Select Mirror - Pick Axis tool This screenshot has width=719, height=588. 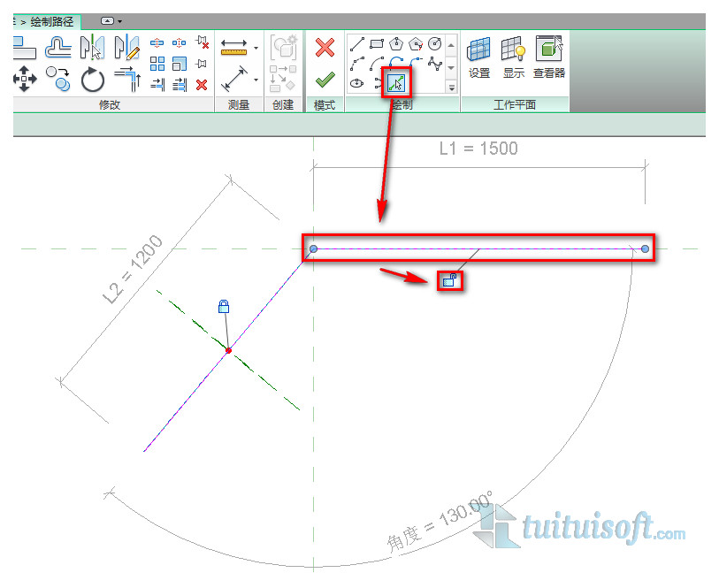pyautogui.click(x=92, y=47)
